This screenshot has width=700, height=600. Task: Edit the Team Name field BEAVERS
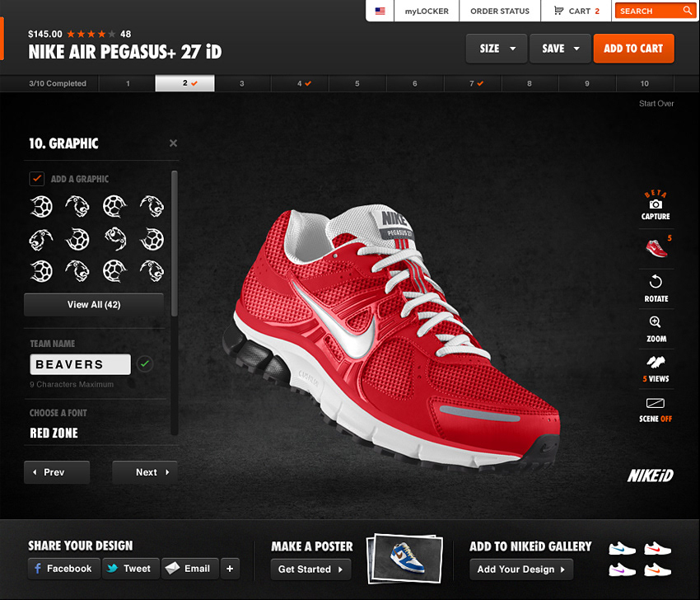click(x=81, y=364)
